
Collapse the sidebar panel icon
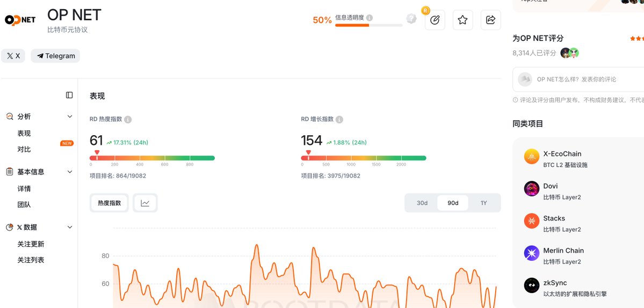tap(69, 95)
